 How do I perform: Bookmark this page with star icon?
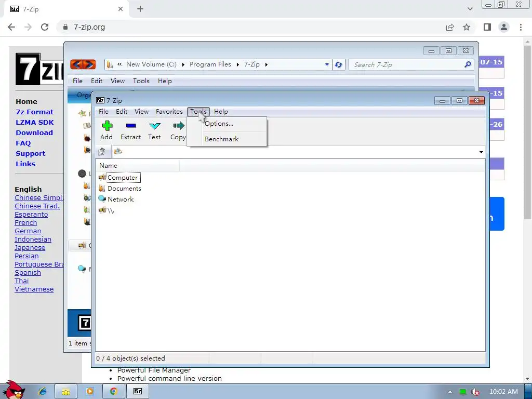[x=467, y=27]
